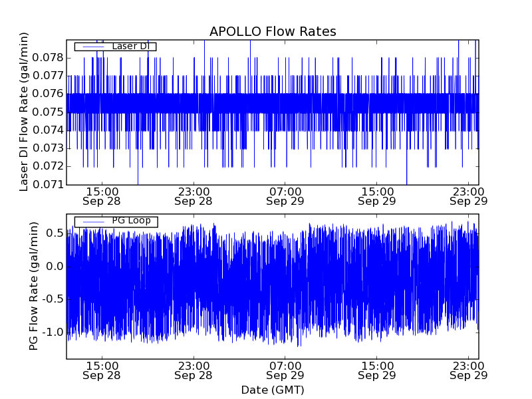Click the APOLLO Flow Rates title
The width and height of the screenshot is (532, 399).
click(273, 31)
